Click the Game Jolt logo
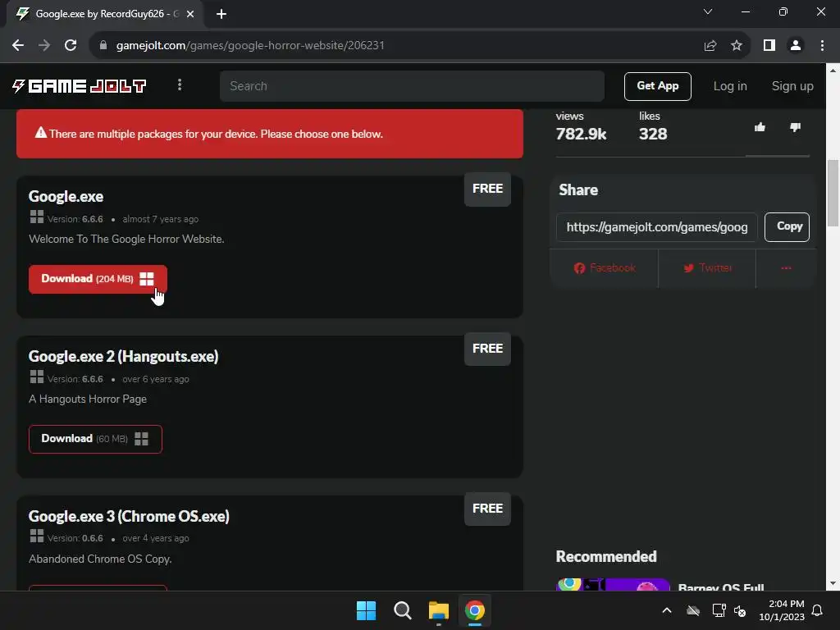This screenshot has height=630, width=840. pyautogui.click(x=80, y=85)
